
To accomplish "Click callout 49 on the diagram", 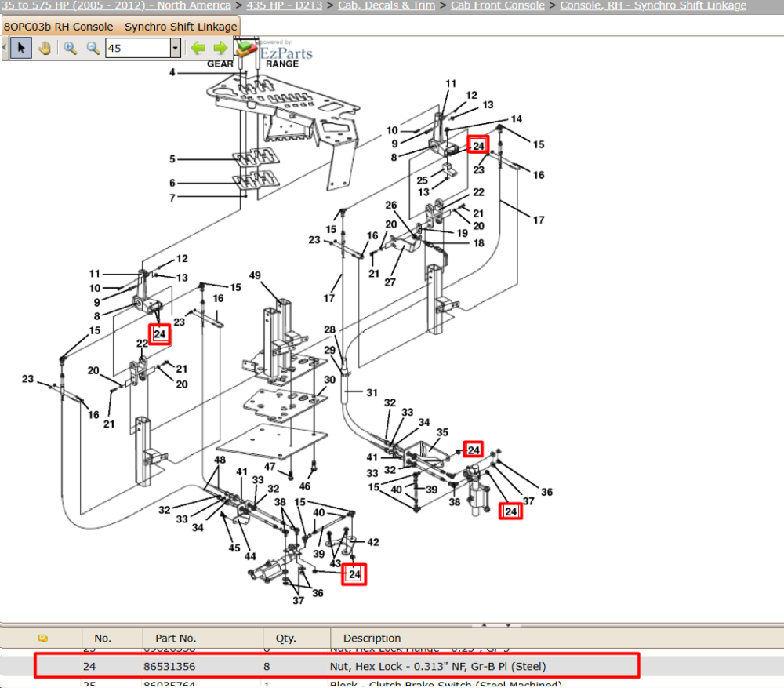I will tap(255, 275).
